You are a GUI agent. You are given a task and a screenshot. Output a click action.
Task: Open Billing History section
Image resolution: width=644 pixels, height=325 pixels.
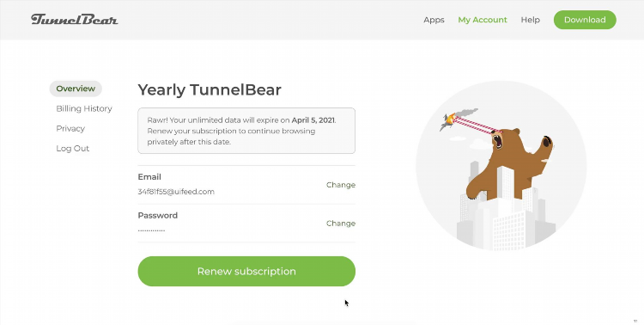[84, 108]
